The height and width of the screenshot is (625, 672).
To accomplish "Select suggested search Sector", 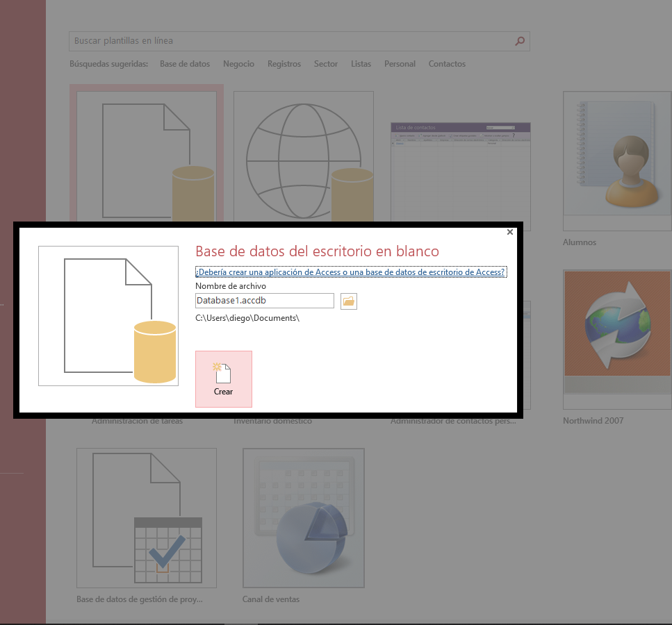I will pos(326,64).
